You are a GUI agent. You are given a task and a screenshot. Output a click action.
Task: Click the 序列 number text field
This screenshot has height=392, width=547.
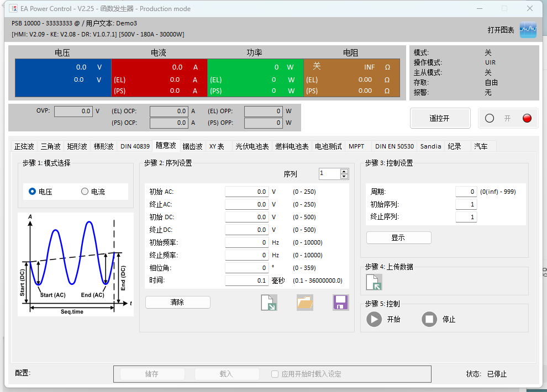[330, 173]
